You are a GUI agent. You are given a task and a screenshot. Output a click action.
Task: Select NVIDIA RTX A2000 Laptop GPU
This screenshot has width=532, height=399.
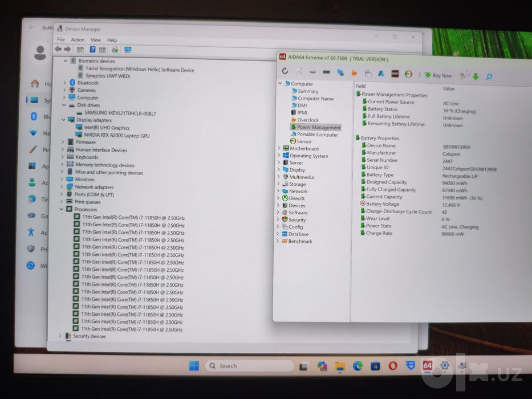tap(117, 136)
